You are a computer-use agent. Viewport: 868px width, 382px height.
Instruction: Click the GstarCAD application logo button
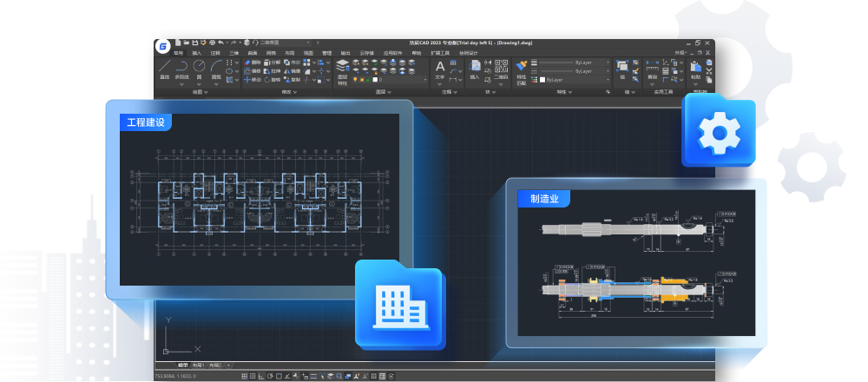pos(163,47)
